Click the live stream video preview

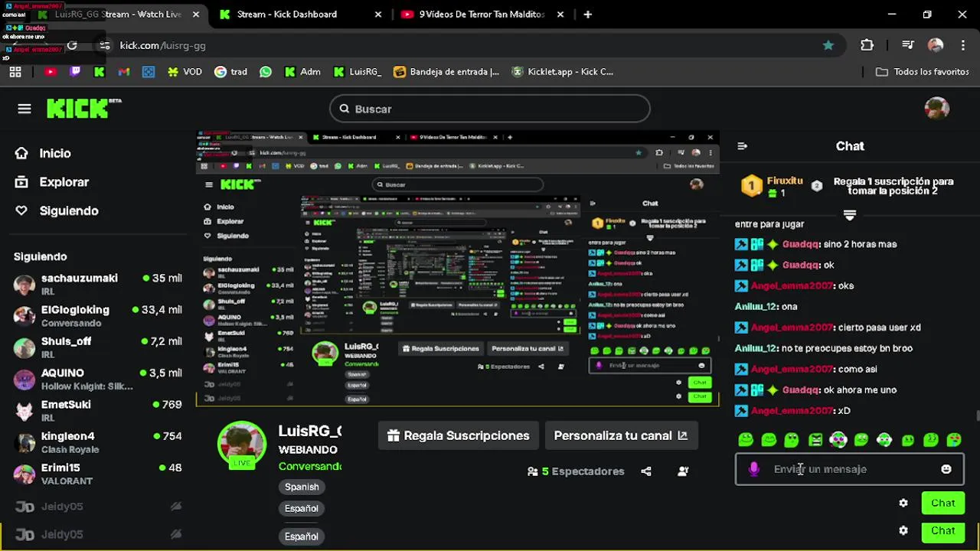point(457,268)
